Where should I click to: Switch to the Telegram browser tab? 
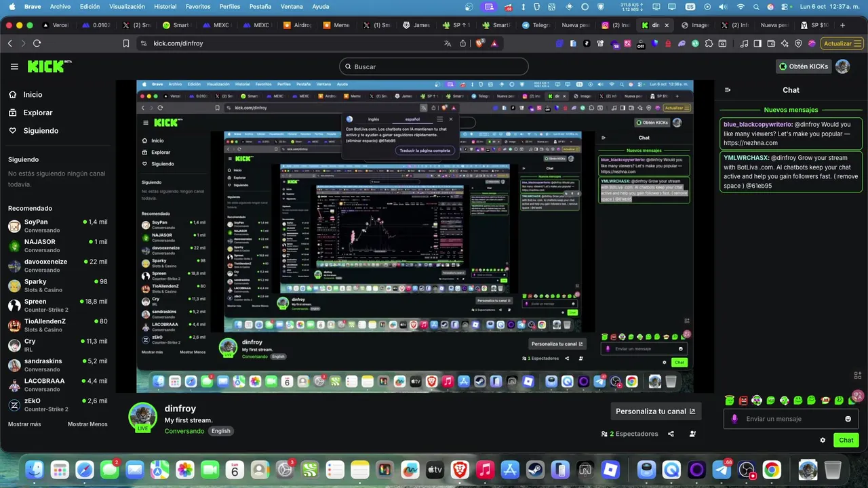tap(537, 25)
